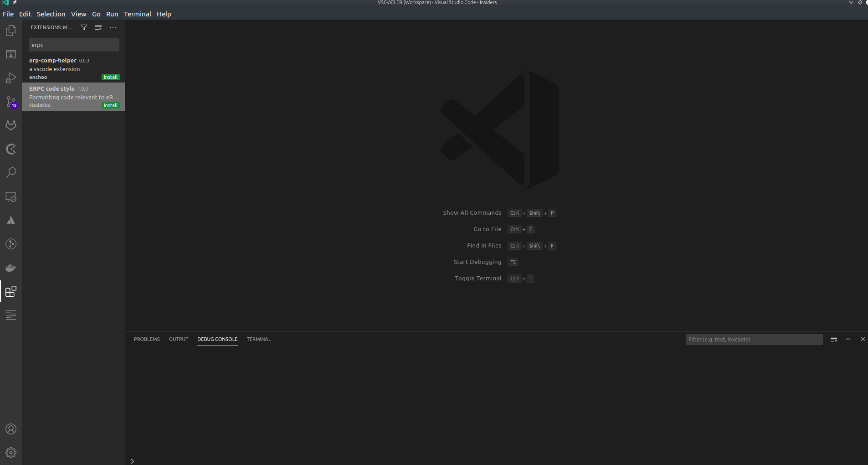Click the F5 key label

[x=513, y=262]
